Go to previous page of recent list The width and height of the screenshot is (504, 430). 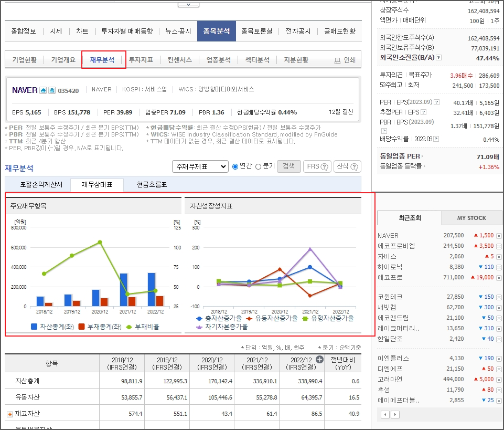tap(385, 415)
